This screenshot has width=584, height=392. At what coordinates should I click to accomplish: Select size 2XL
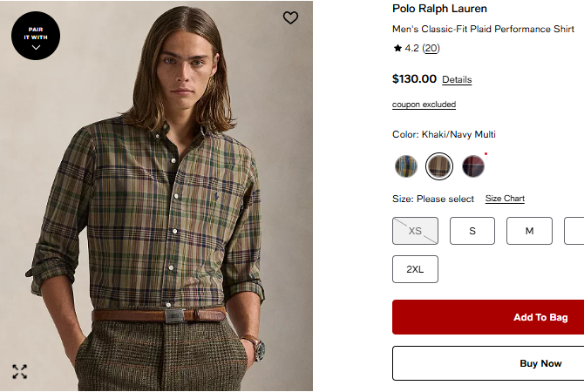click(415, 269)
